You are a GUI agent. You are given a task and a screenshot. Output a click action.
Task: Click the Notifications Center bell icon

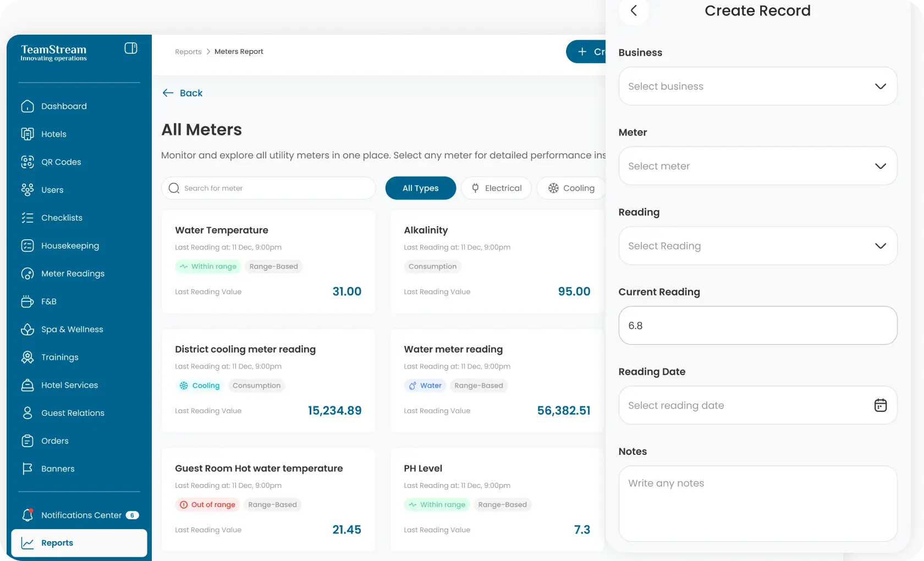tap(28, 515)
